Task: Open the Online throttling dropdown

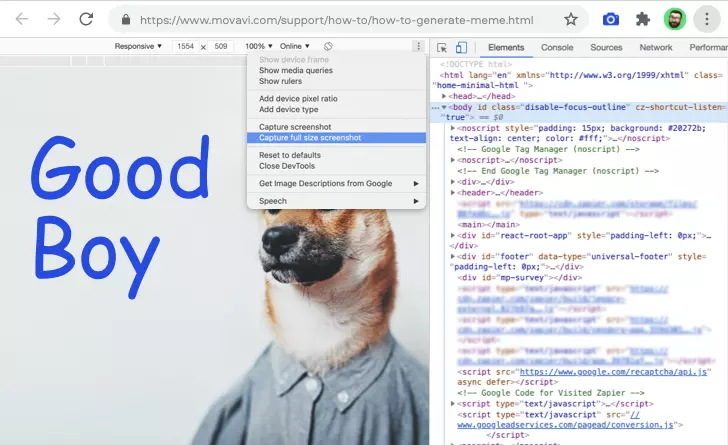Action: click(x=294, y=46)
